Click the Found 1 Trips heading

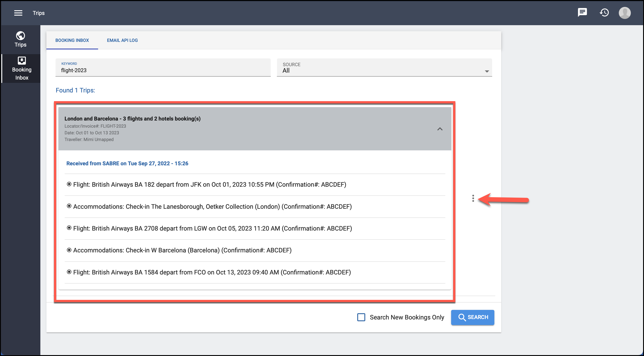pos(75,90)
